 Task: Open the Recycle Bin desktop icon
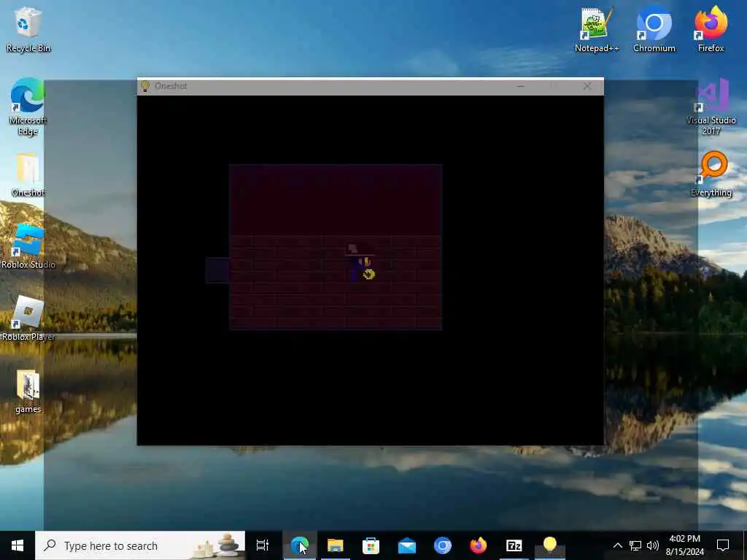pyautogui.click(x=28, y=29)
